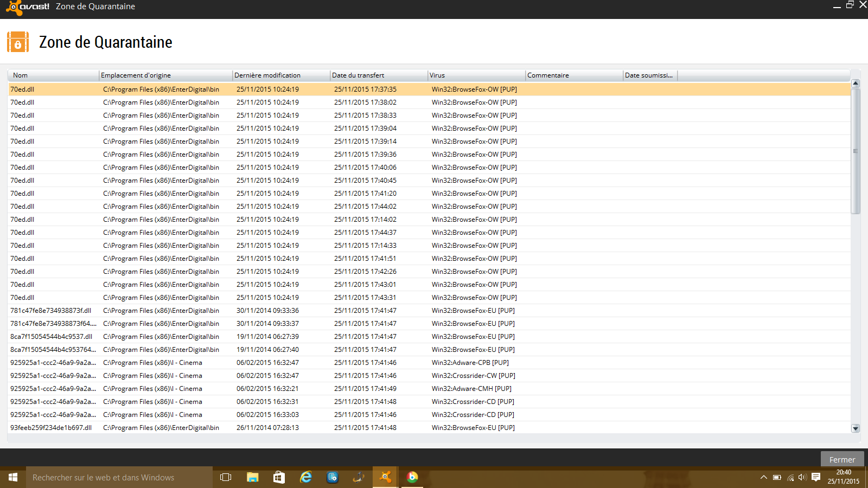The image size is (868, 488).
Task: Click the 'Win32:Crossrider-CW [PUP]' virus cell
Action: click(473, 376)
